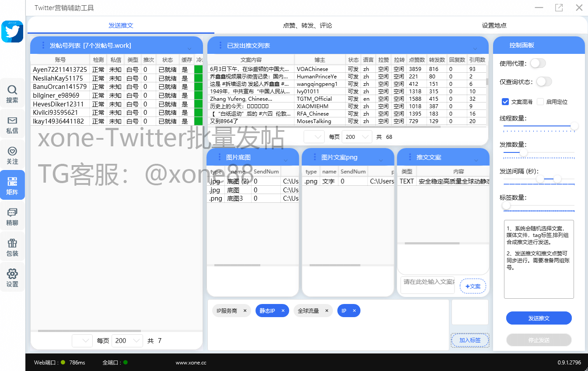
Task: Open the 关注 follow sidebar icon
Action: (12, 155)
